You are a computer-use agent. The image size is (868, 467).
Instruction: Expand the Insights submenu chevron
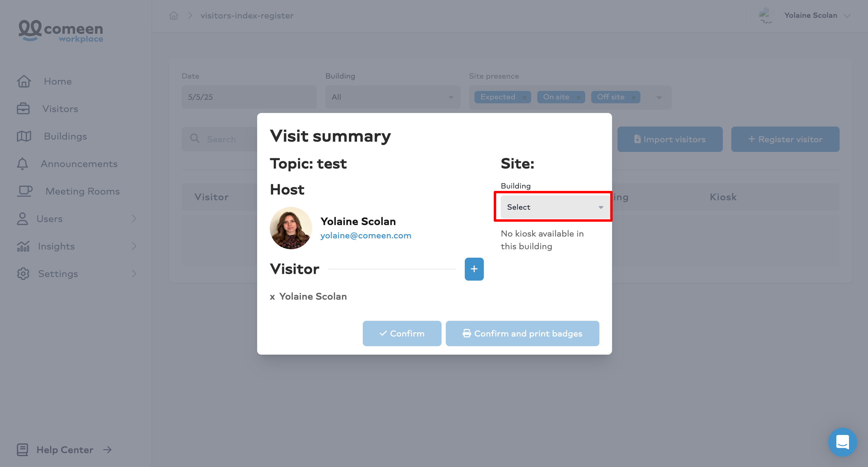tap(134, 246)
